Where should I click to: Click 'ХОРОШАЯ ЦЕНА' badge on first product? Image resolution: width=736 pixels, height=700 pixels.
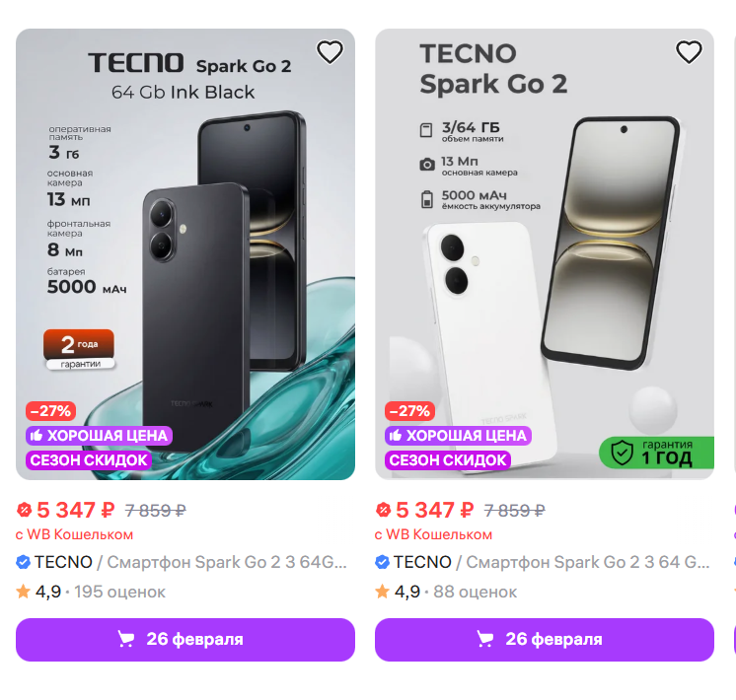tap(99, 435)
